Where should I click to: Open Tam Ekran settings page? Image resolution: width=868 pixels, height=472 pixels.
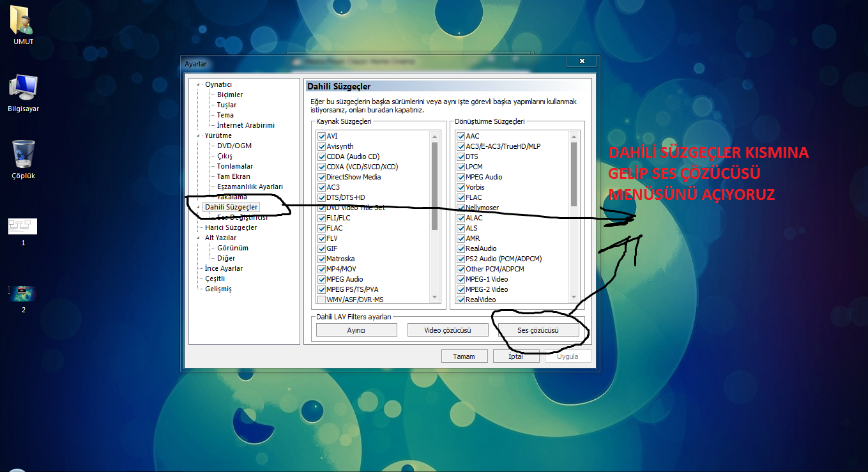click(x=234, y=176)
